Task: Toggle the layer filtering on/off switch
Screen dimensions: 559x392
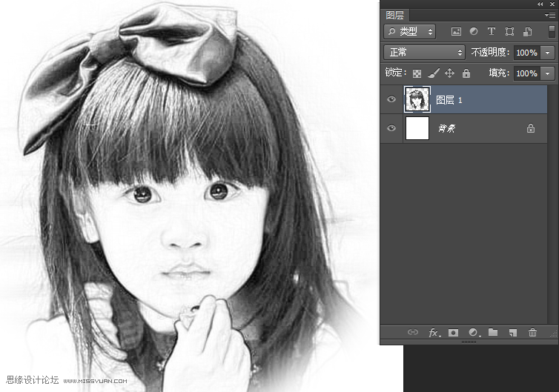Action: click(x=551, y=31)
